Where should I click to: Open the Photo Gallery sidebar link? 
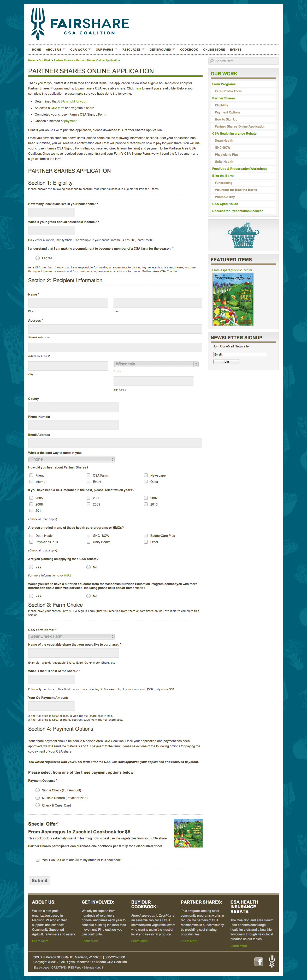coord(225,197)
